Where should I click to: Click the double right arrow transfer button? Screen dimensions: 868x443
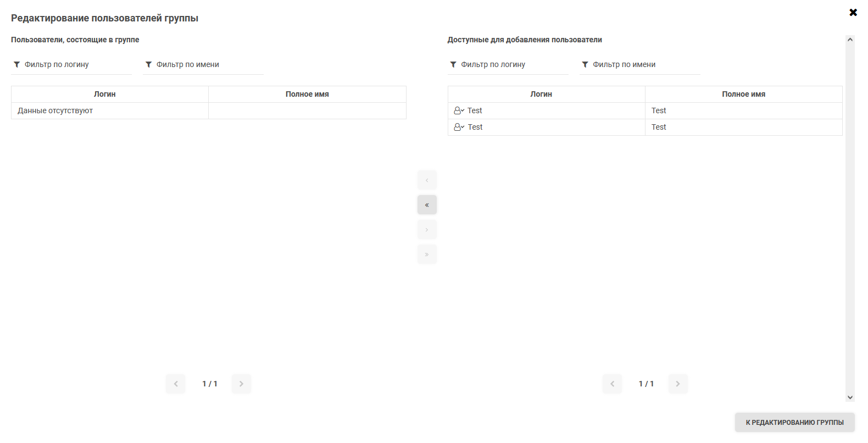(x=427, y=254)
